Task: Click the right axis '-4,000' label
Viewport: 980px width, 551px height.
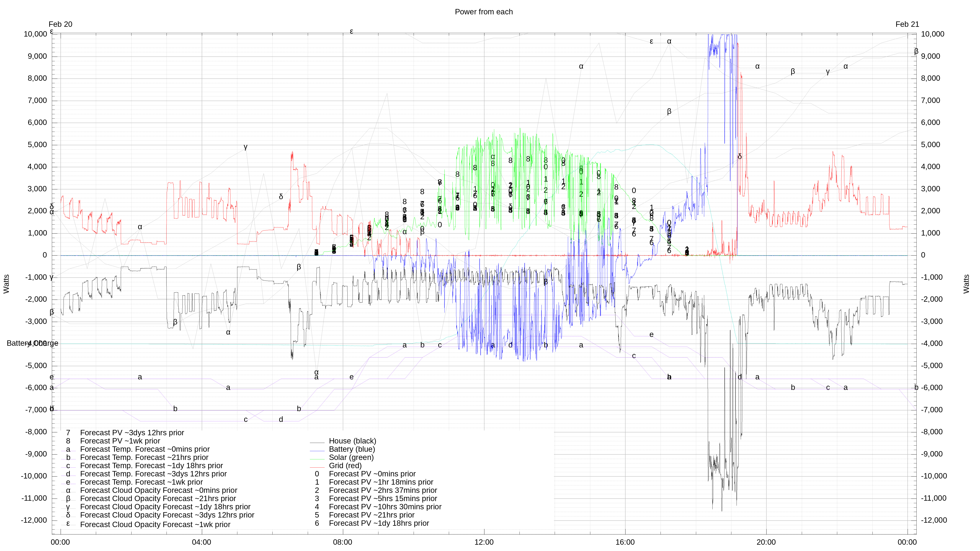Action: click(932, 343)
